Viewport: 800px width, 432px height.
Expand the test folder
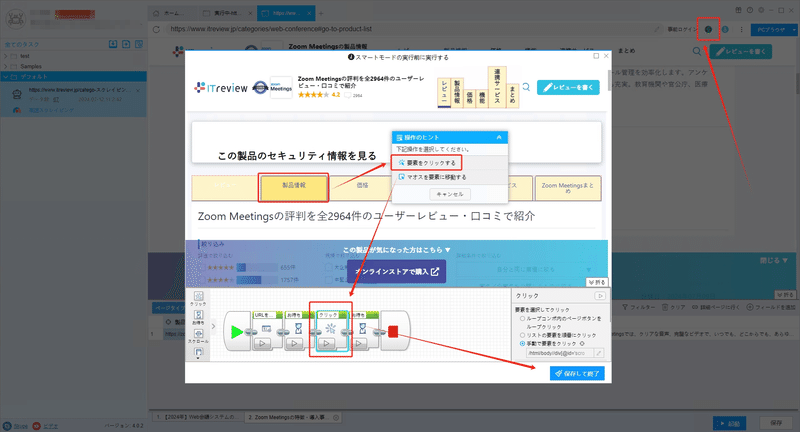tap(6, 56)
